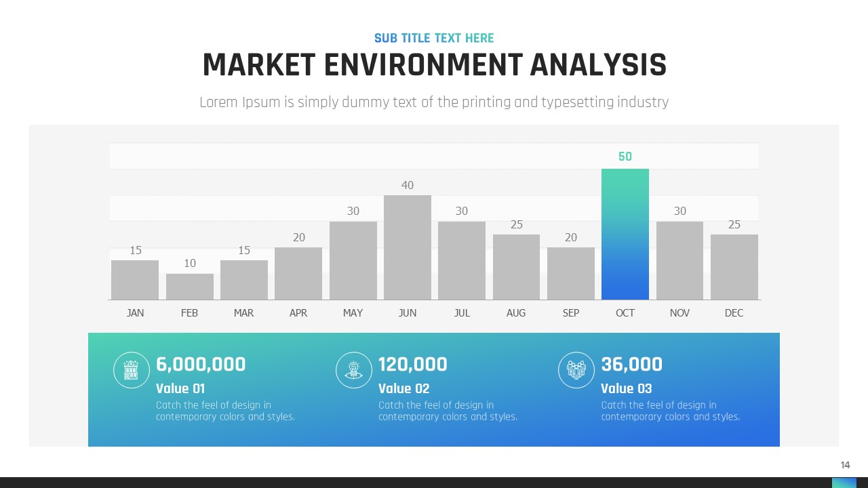Click the gradient square in bottom corner

pyautogui.click(x=844, y=483)
